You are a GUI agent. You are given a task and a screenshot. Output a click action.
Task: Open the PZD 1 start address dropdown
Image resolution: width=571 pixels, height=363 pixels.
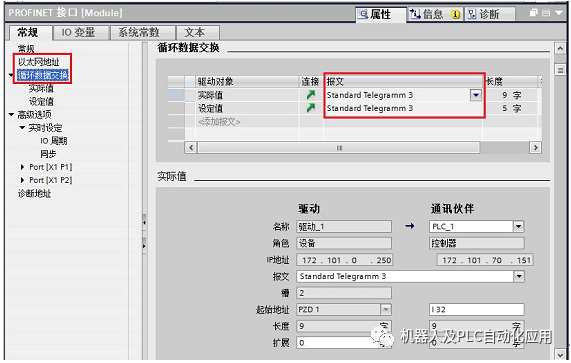(386, 309)
